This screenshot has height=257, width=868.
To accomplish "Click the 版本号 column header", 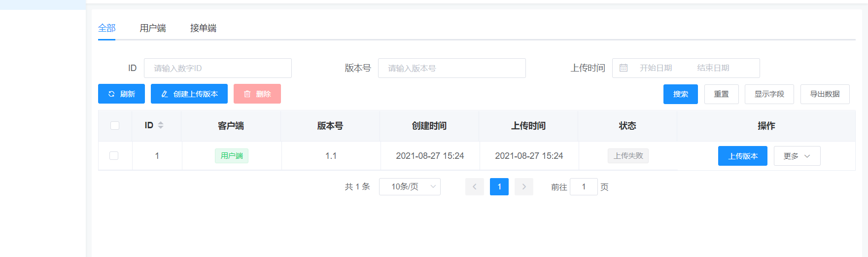I will coord(330,126).
